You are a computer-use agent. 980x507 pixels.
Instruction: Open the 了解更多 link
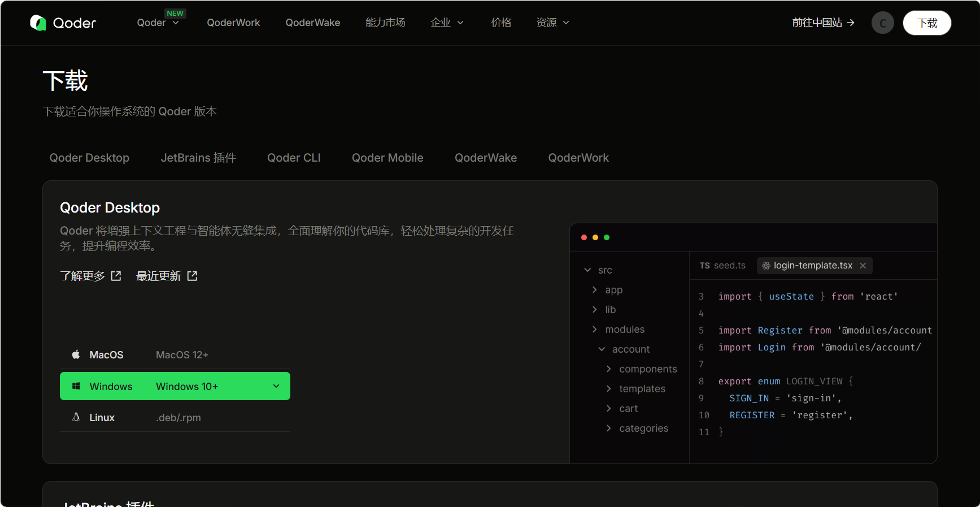90,276
